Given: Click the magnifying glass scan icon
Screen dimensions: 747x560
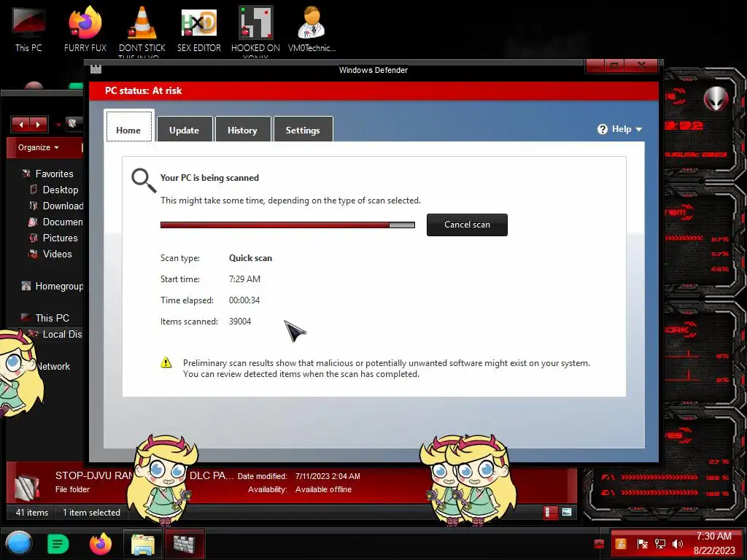Looking at the screenshot, I should 144,181.
